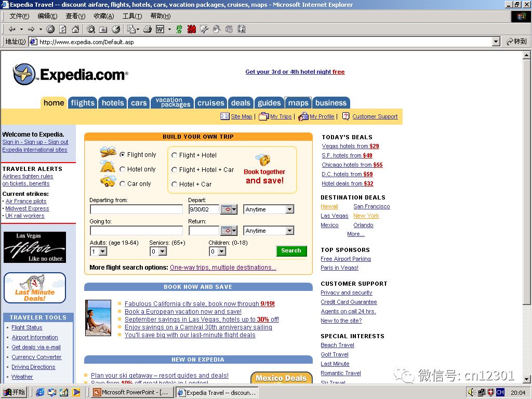
Task: Click the CH input language tray indicator
Action: click(x=500, y=393)
